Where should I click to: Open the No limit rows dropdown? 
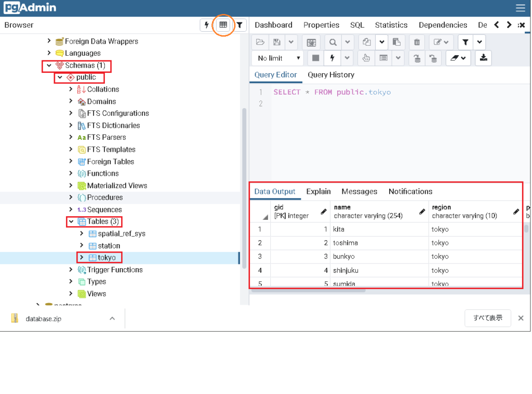[x=277, y=58]
